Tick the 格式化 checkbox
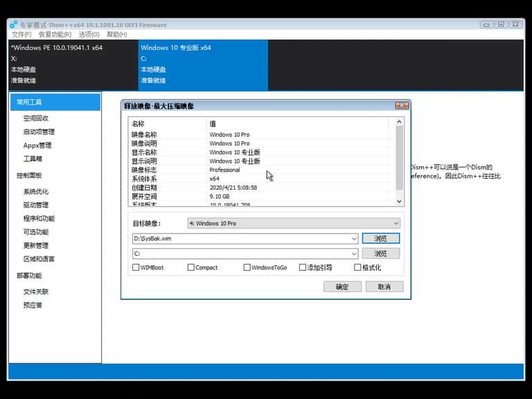 coord(357,267)
